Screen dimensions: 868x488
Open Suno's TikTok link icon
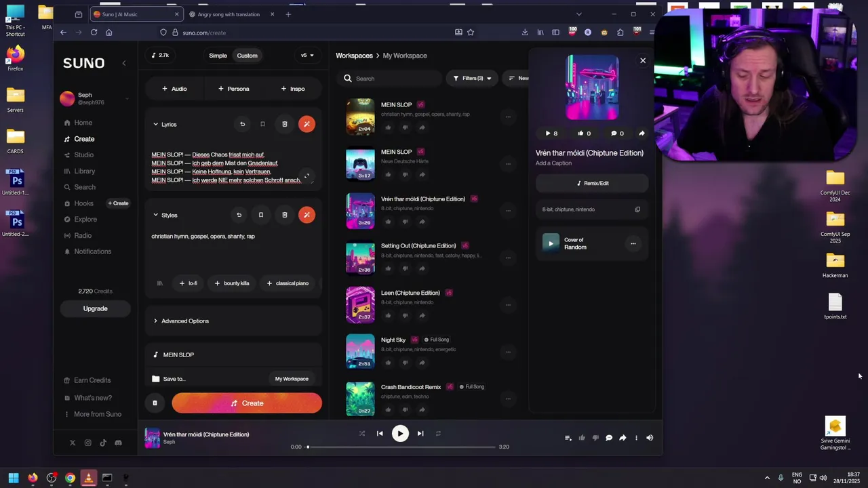tap(103, 443)
